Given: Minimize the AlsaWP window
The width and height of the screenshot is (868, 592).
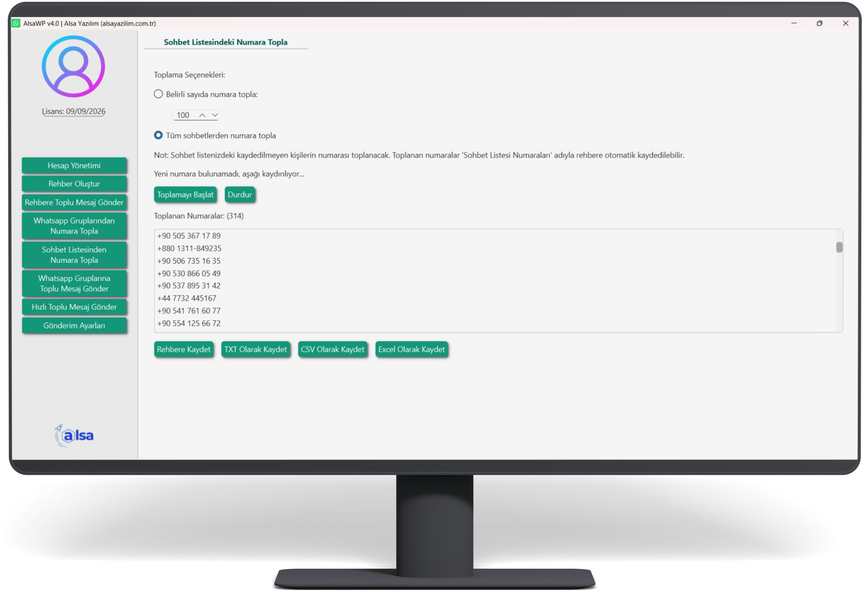Looking at the screenshot, I should (794, 23).
